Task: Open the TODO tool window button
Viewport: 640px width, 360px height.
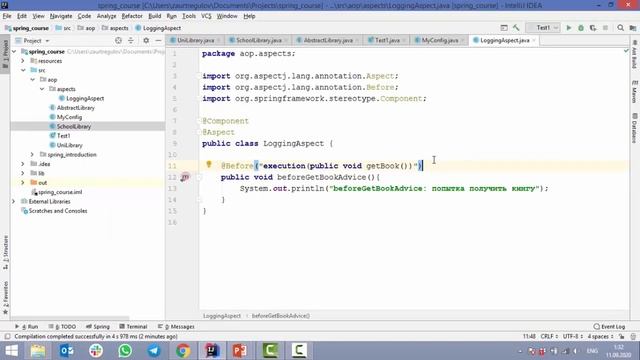Action: click(x=62, y=327)
